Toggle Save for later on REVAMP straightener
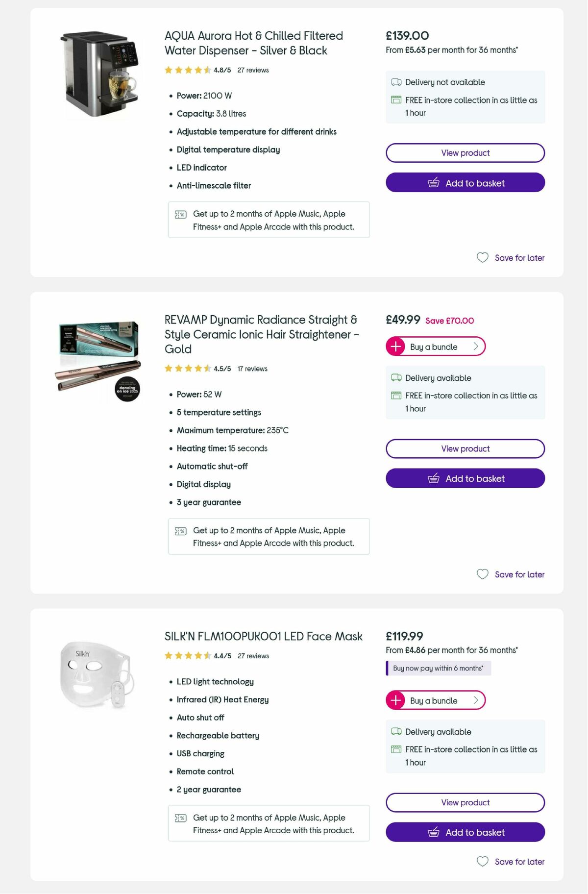 (x=510, y=574)
